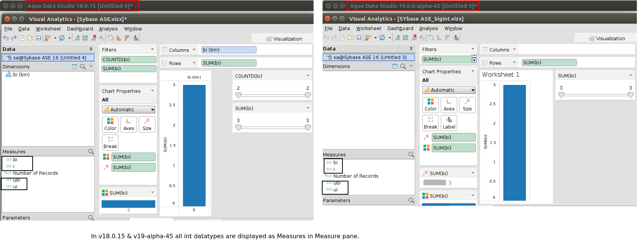Click Axes button in left window Chart Properties
644x251 pixels.
[129, 124]
